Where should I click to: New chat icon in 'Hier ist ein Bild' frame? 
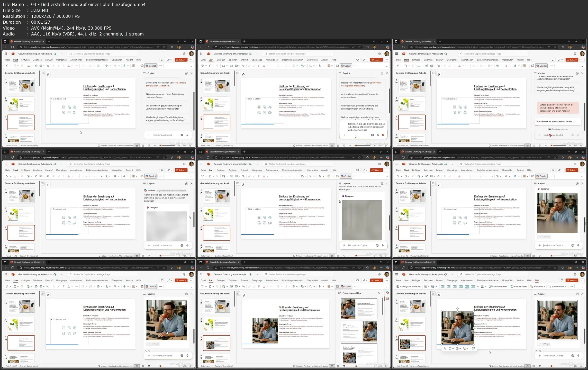coord(186,184)
